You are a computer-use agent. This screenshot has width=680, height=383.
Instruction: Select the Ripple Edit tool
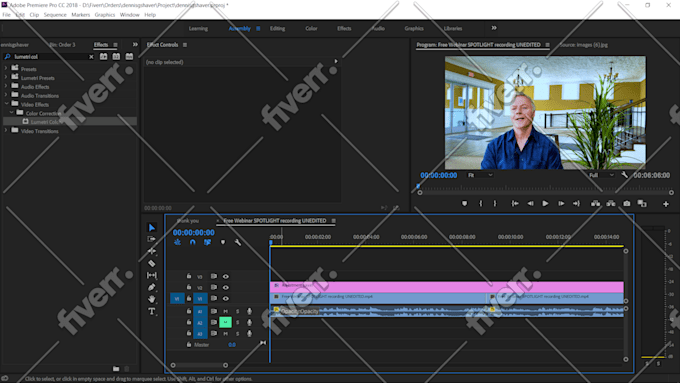151,251
